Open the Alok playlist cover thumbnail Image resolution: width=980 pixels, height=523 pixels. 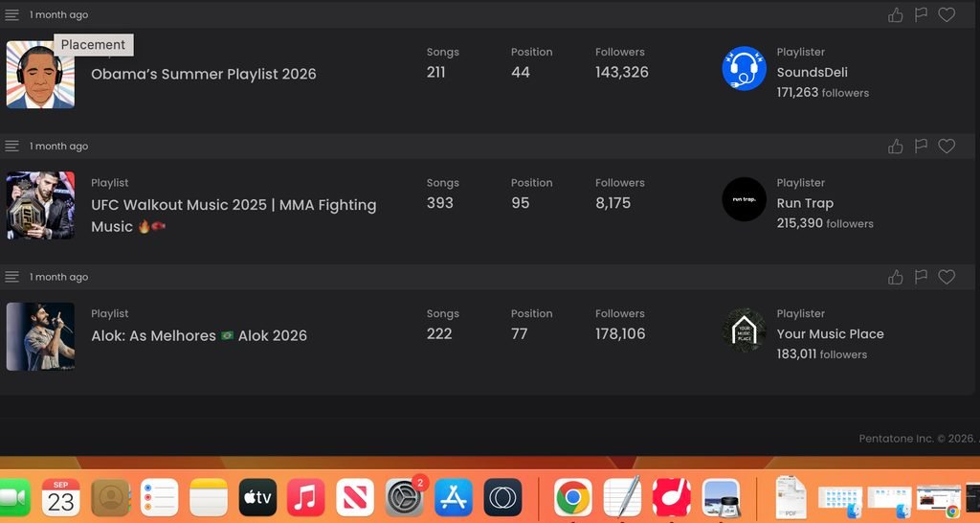tap(40, 336)
